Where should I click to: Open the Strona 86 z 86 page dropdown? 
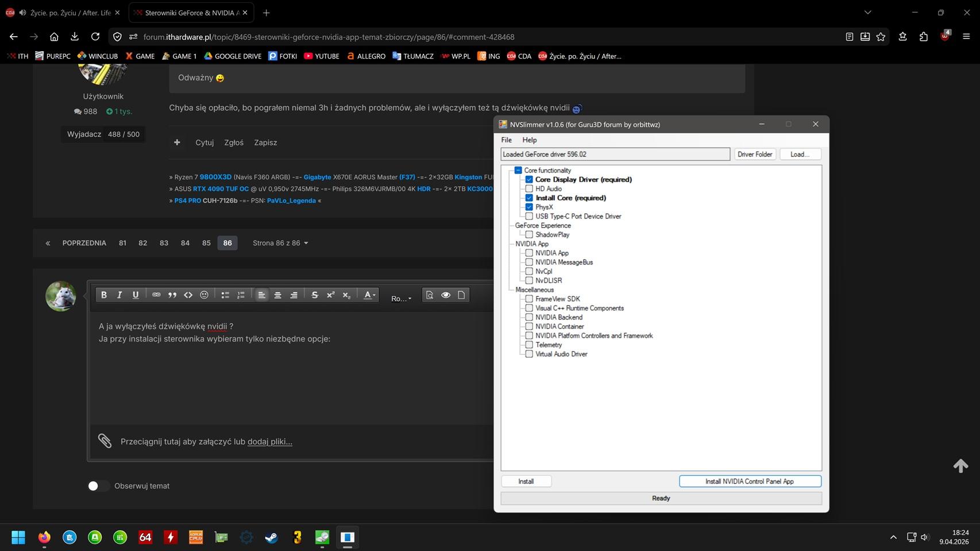(280, 243)
